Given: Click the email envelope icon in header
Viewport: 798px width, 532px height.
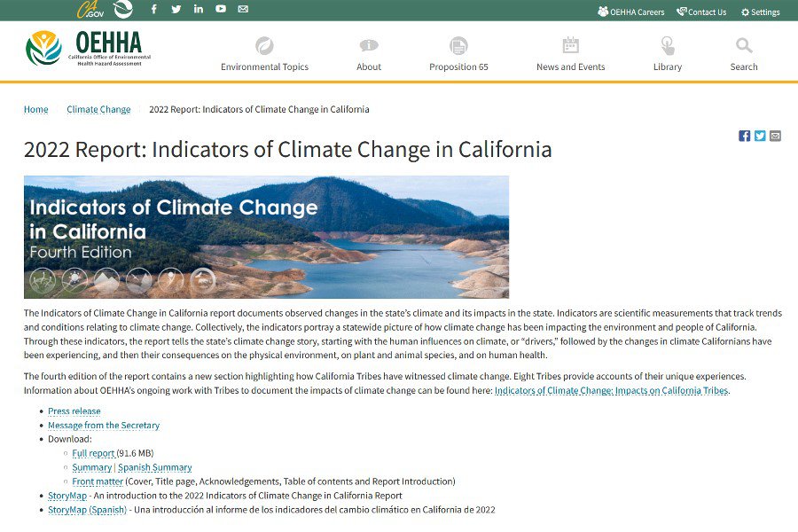Looking at the screenshot, I should click(x=243, y=10).
